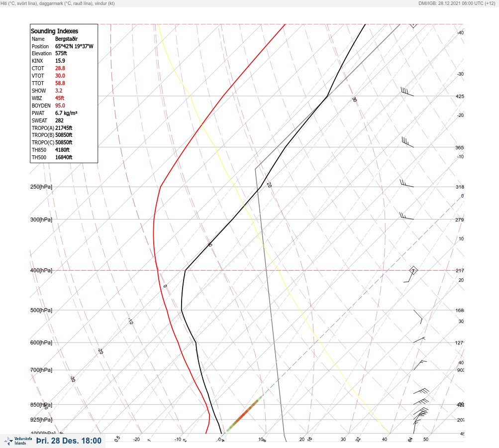The width and height of the screenshot is (499, 448).
Task: Select the station name 'Bergstaðir'
Action: 67,39
